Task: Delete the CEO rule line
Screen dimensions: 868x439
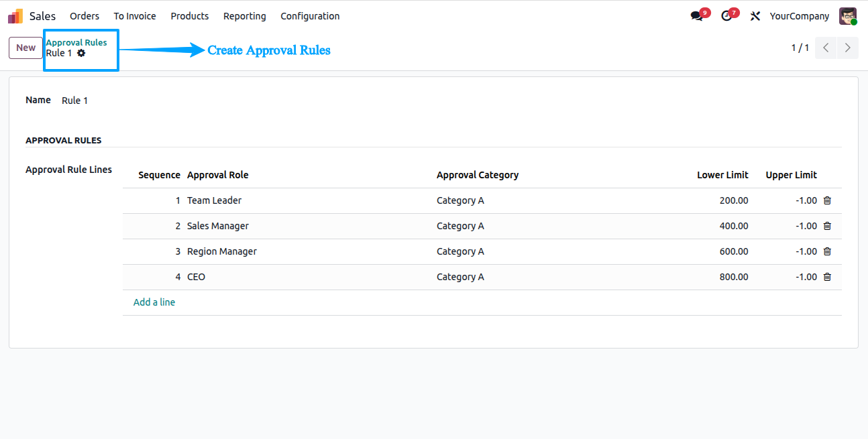Action: [827, 277]
